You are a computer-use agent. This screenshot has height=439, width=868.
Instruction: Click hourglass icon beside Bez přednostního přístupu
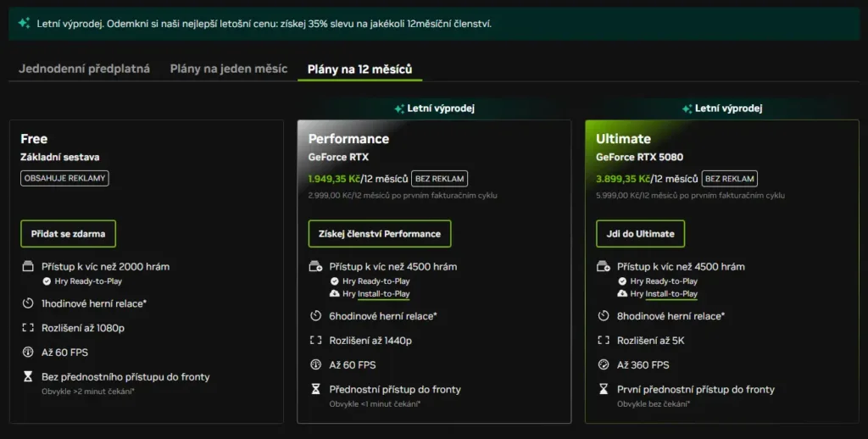(28, 376)
